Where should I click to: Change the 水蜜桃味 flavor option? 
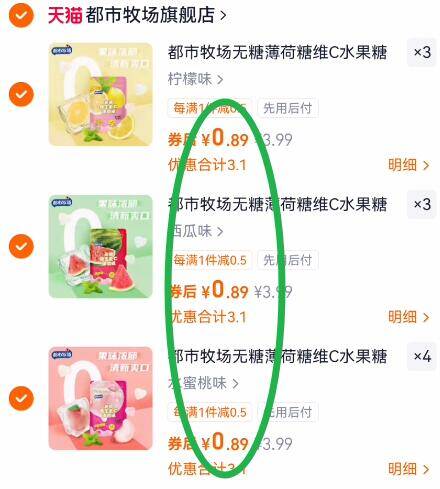pos(203,383)
